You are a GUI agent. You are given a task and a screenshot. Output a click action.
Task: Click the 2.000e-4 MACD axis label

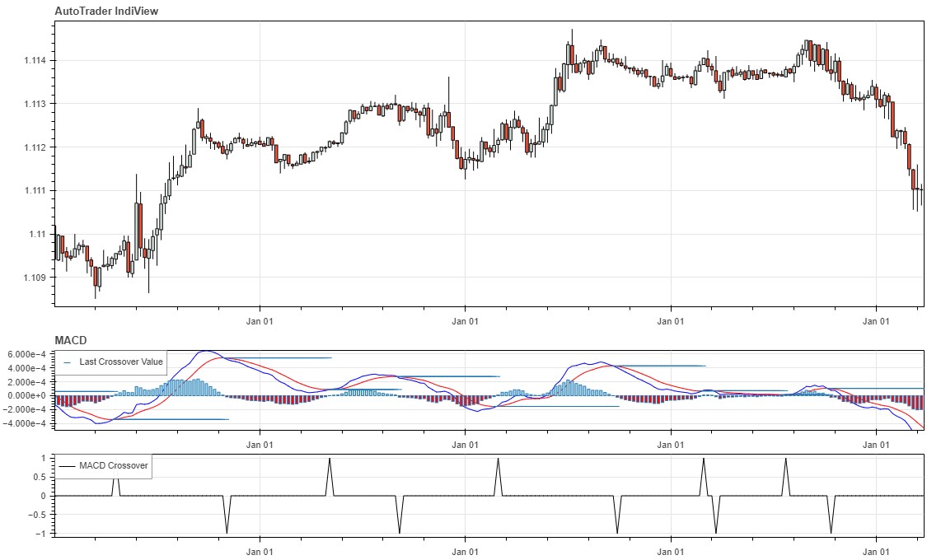26,381
